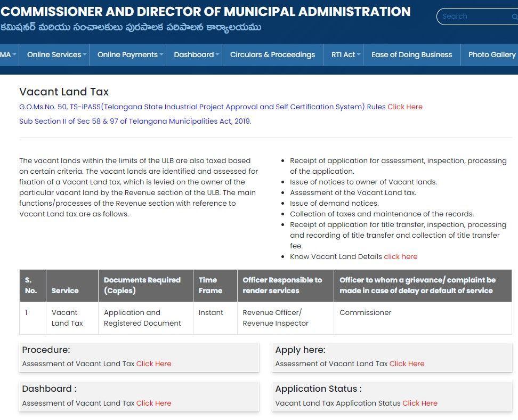
Task: Open the Photo Gallery section
Action: (x=491, y=54)
